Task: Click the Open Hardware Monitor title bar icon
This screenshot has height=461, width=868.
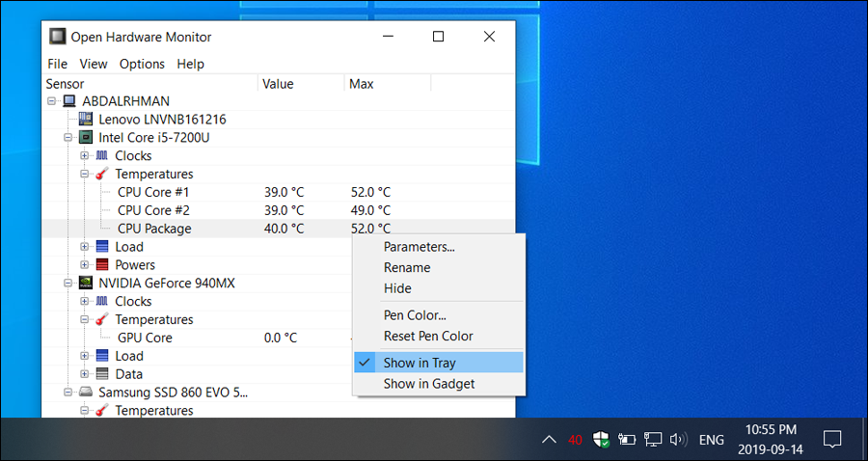Action: click(x=58, y=37)
